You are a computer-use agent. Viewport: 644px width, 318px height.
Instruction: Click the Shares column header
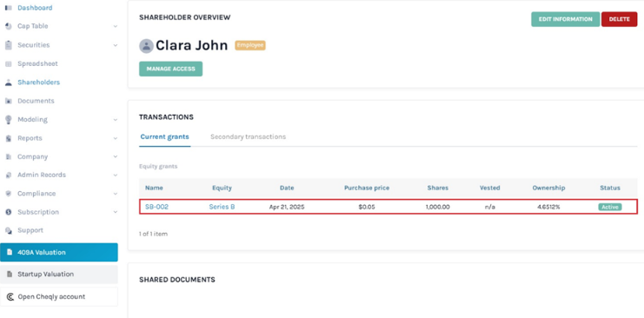(x=438, y=188)
